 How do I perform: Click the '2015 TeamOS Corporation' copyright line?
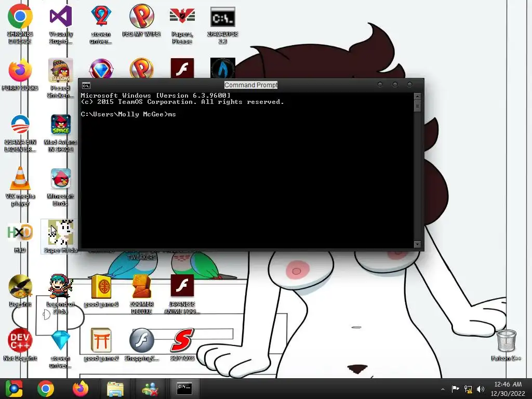click(182, 102)
